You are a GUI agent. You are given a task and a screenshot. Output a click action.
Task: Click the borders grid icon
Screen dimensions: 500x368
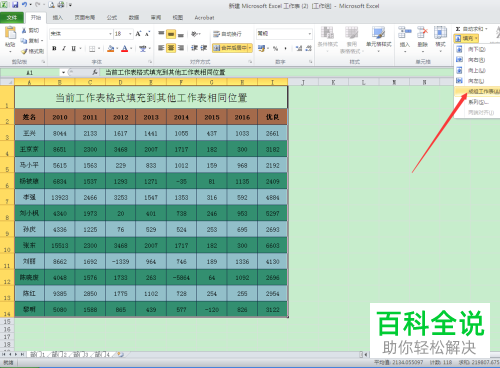click(x=92, y=49)
